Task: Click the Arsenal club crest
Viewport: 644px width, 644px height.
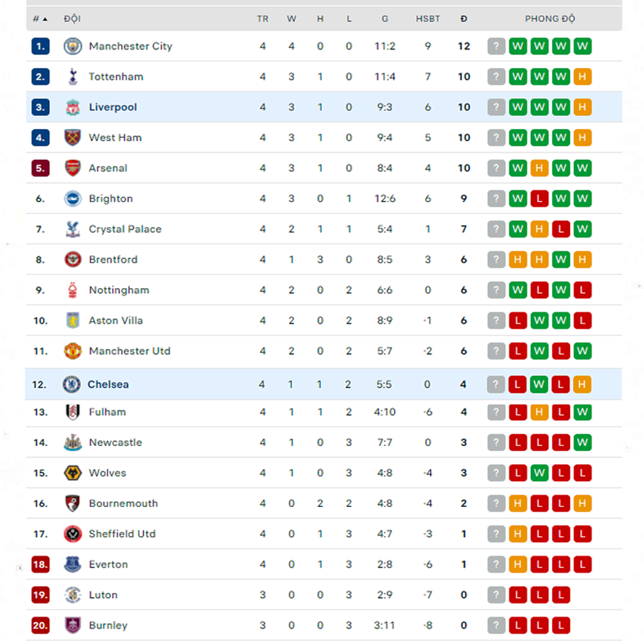Action: 73,168
